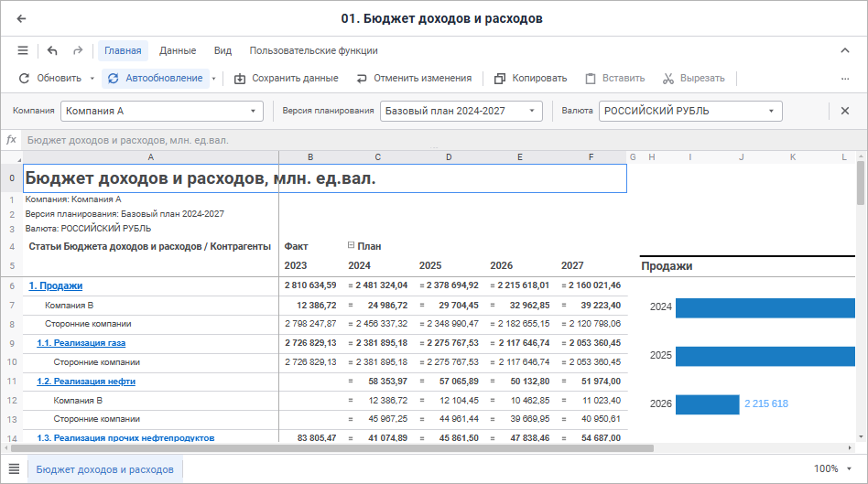Click the 1. Продажи link

[x=56, y=285]
